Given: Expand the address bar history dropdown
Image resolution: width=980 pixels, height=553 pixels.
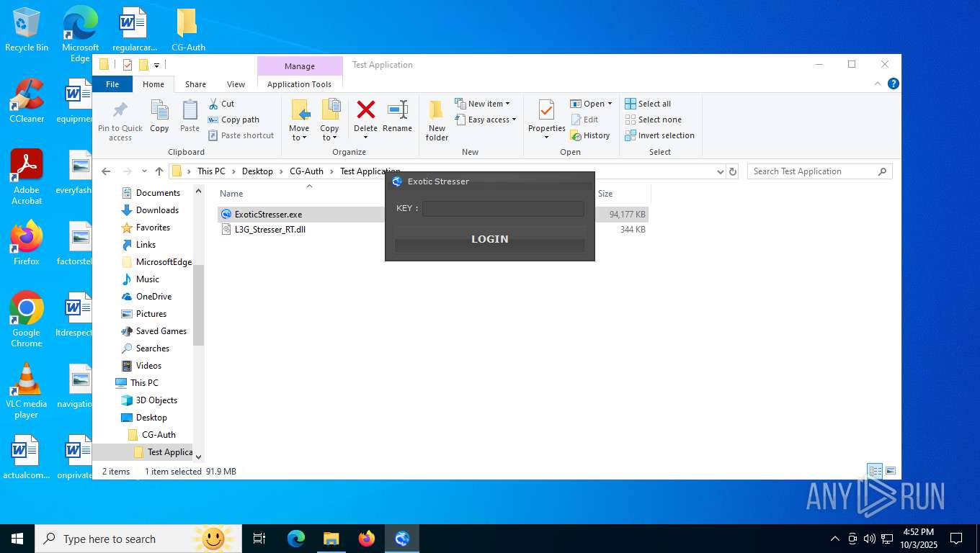Looking at the screenshot, I should (x=720, y=171).
